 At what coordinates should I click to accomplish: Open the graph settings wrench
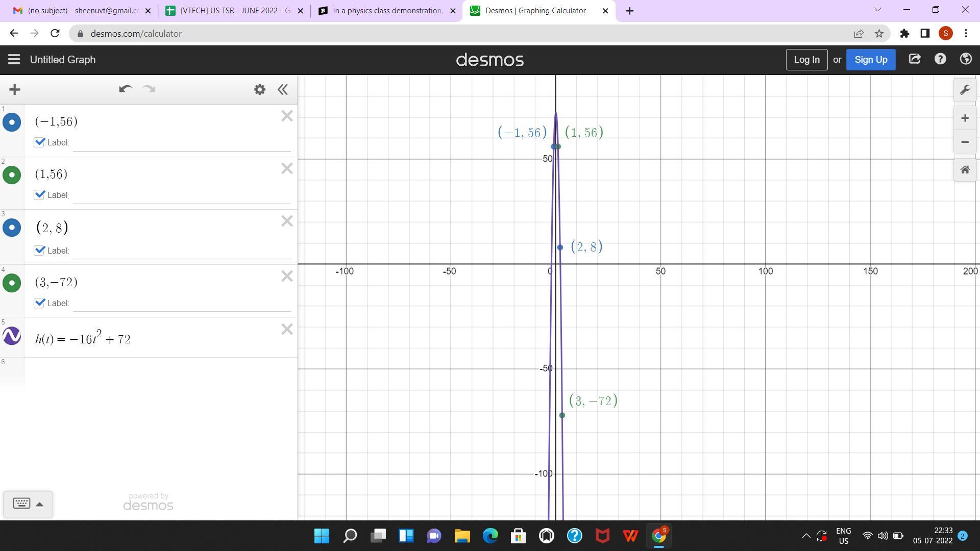[x=965, y=90]
